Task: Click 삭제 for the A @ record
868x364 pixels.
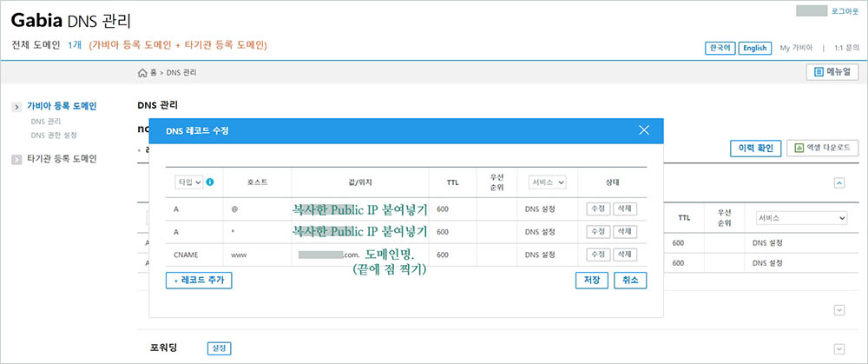Action: point(625,208)
